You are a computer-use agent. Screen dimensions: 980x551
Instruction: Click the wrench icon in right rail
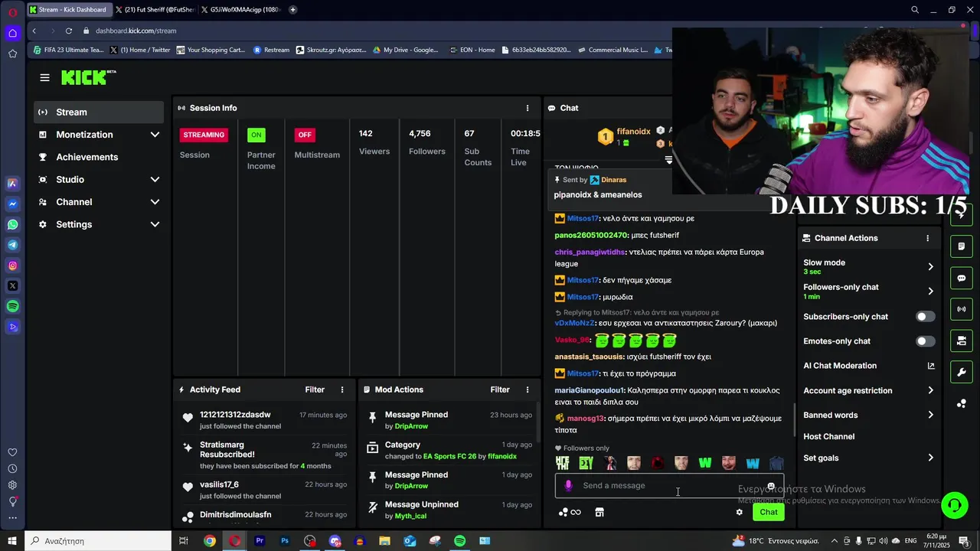click(x=962, y=372)
